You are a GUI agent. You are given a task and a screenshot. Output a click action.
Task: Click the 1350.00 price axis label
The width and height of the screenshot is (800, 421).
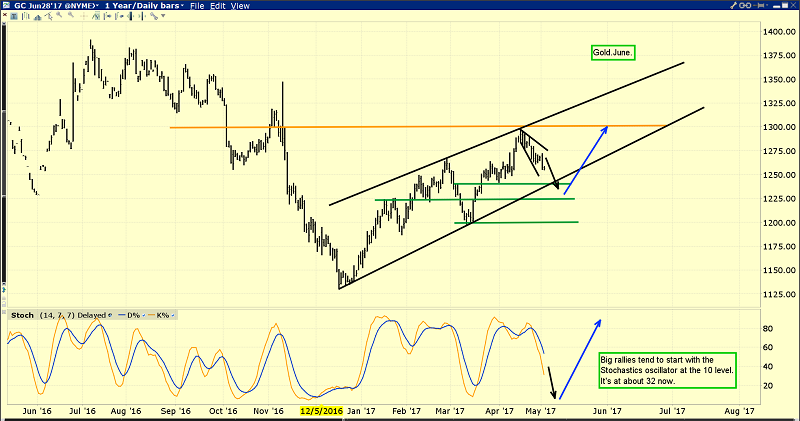click(x=779, y=80)
